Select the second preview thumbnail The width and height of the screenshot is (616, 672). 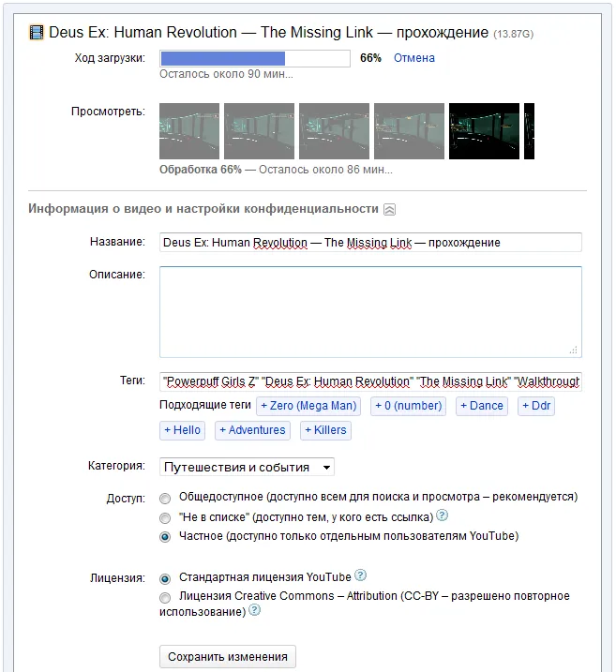[x=259, y=131]
